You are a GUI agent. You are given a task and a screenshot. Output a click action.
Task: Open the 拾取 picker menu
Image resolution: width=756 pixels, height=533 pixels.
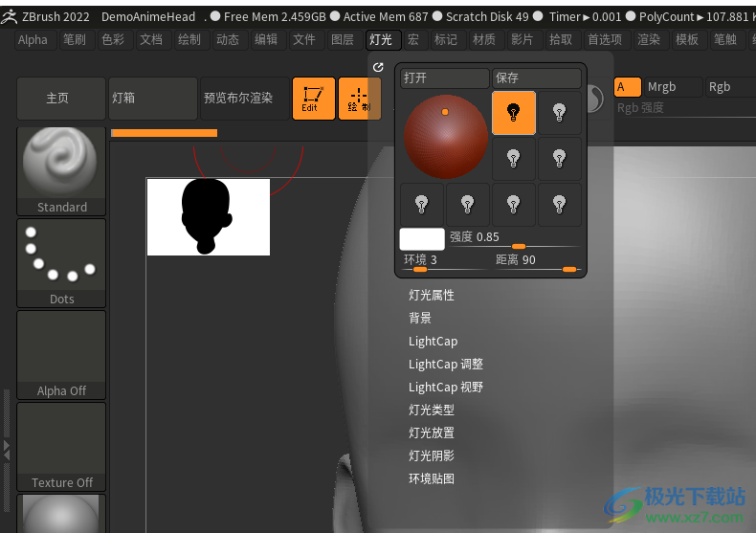pos(562,40)
